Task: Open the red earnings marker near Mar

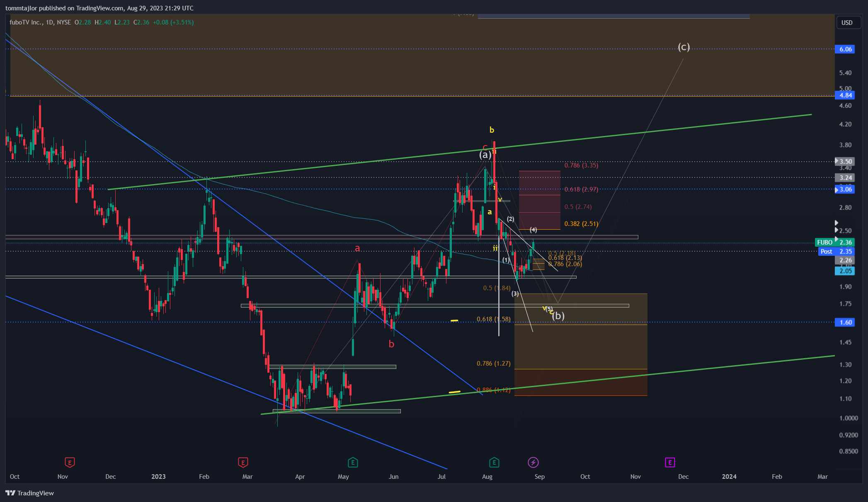Action: point(243,462)
